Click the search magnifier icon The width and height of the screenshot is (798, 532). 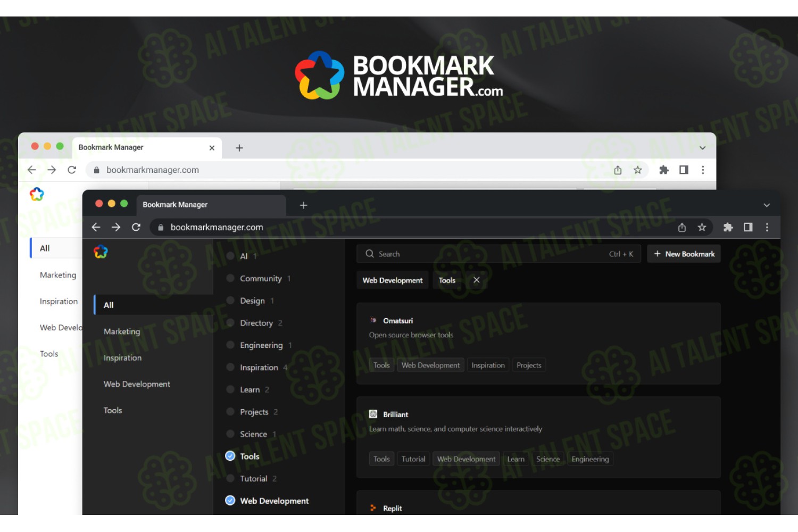(x=370, y=254)
